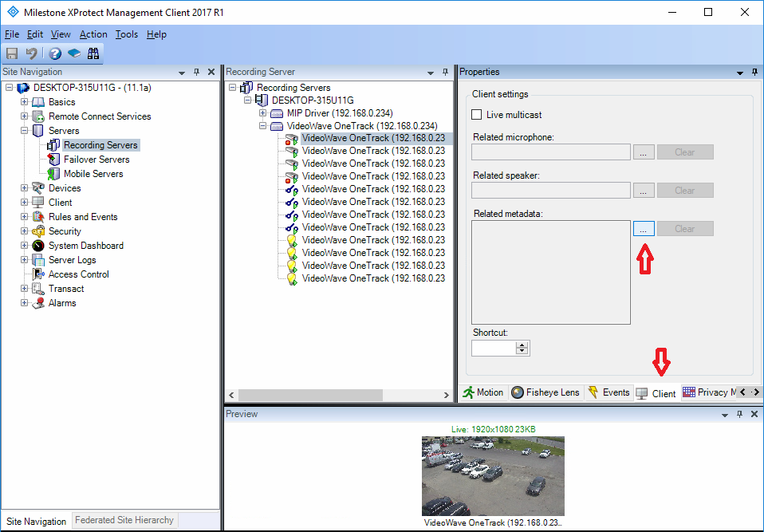Expand the Devices node
Image resolution: width=764 pixels, height=532 pixels.
(x=24, y=188)
